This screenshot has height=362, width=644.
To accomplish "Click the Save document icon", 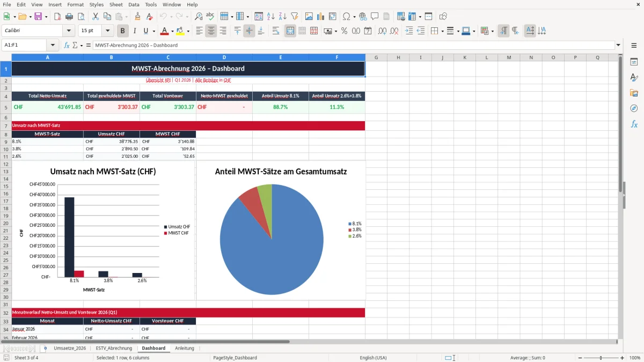I will pyautogui.click(x=38, y=17).
